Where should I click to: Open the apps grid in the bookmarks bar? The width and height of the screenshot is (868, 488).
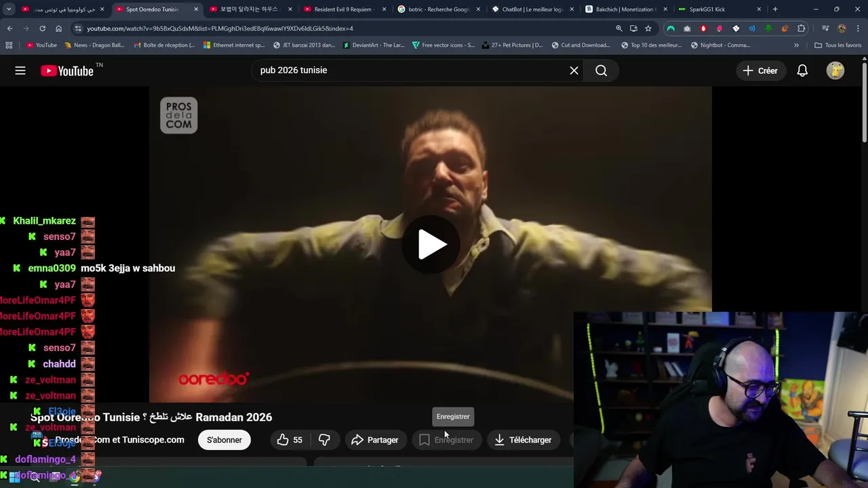(9, 45)
